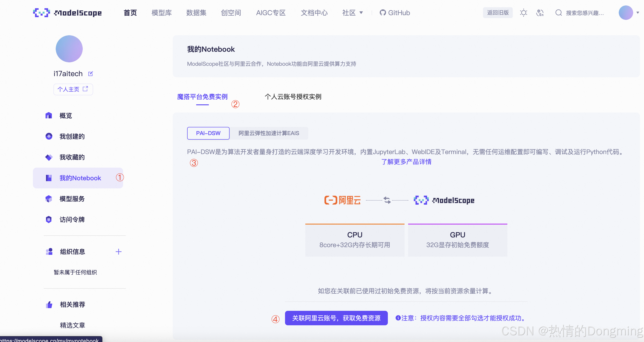Viewport: 644px width, 342px height.
Task: Click the light/dark theme sun icon
Action: tap(523, 13)
